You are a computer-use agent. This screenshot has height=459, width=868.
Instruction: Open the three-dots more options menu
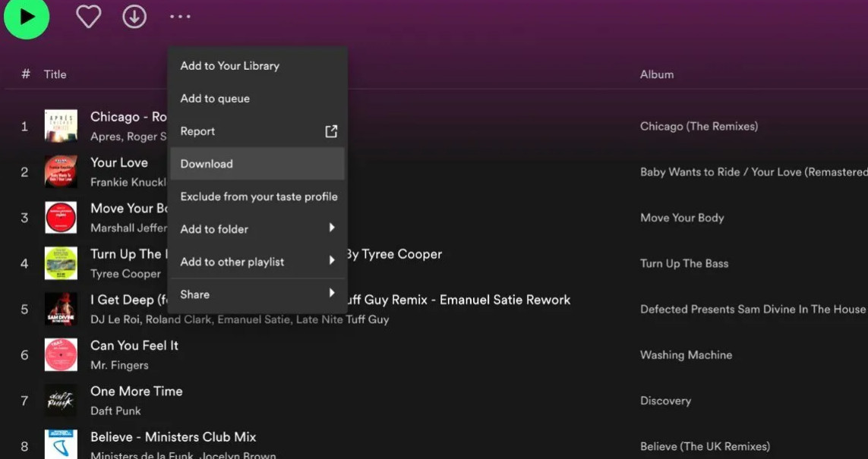coord(181,17)
